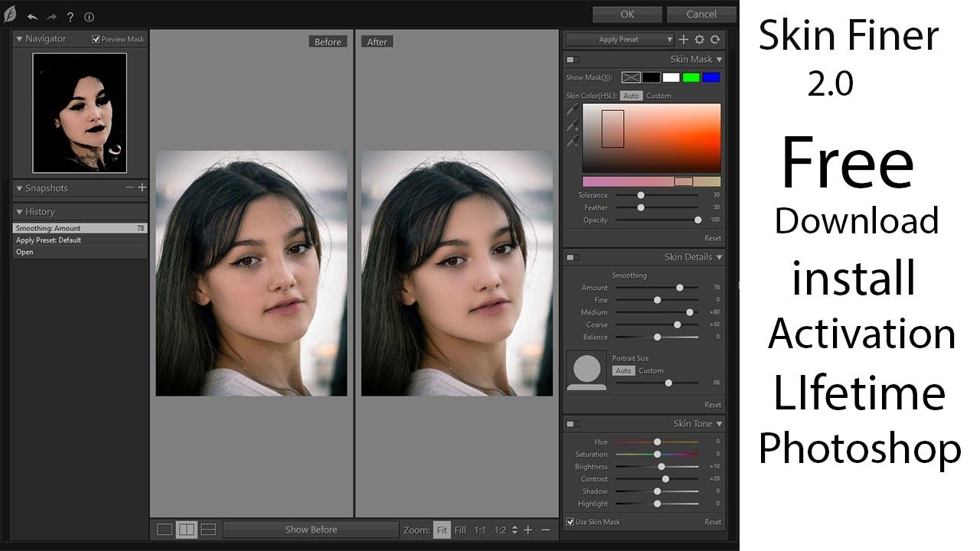Screen dimensions: 980x551
Task: Collapse the History panel
Action: click(x=19, y=212)
